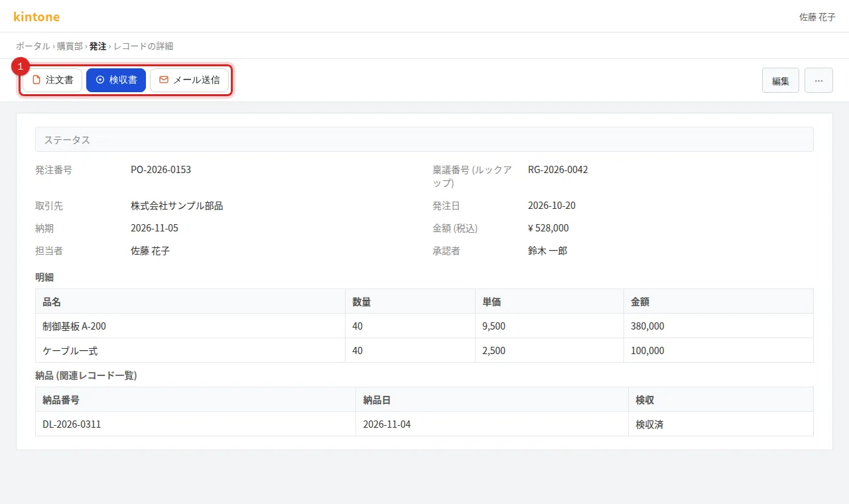This screenshot has height=504, width=849.
Task: Click レコードの詳細 in breadcrumb
Action: (x=143, y=46)
